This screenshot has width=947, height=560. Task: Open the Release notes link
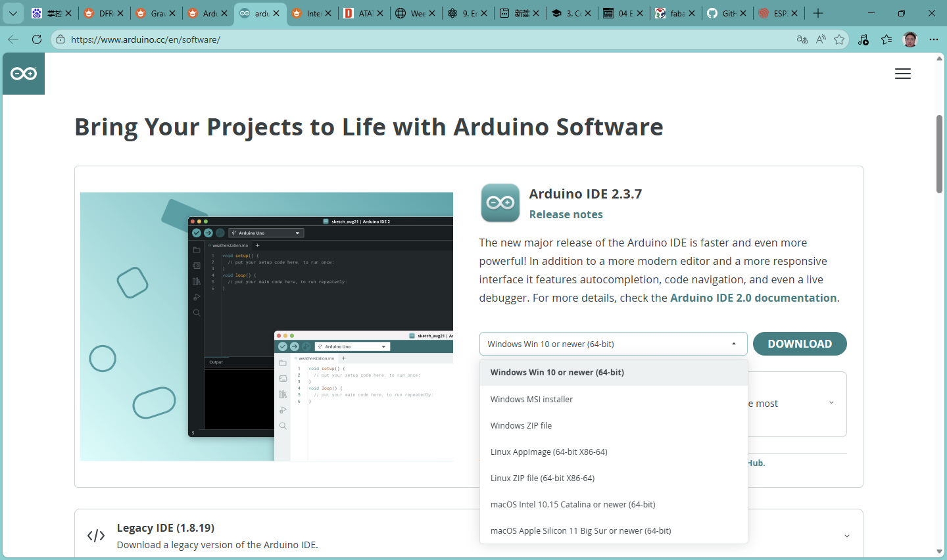pyautogui.click(x=566, y=214)
